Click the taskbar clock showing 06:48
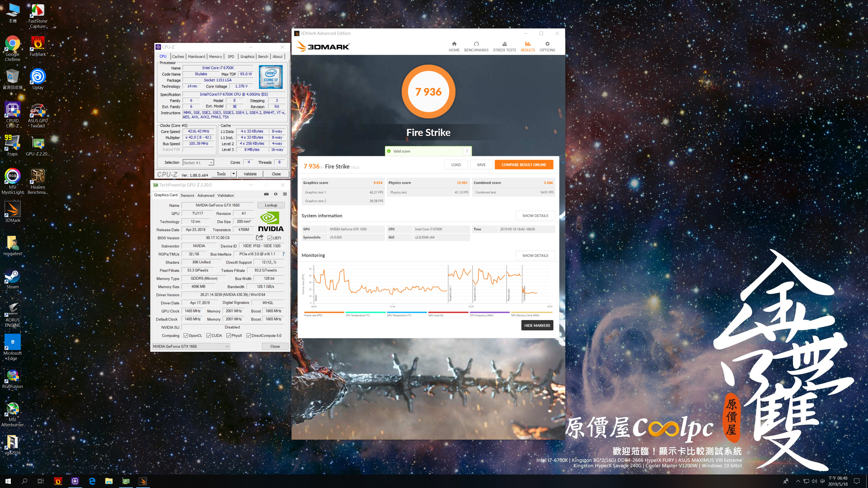The height and width of the screenshot is (488, 868). point(838,481)
